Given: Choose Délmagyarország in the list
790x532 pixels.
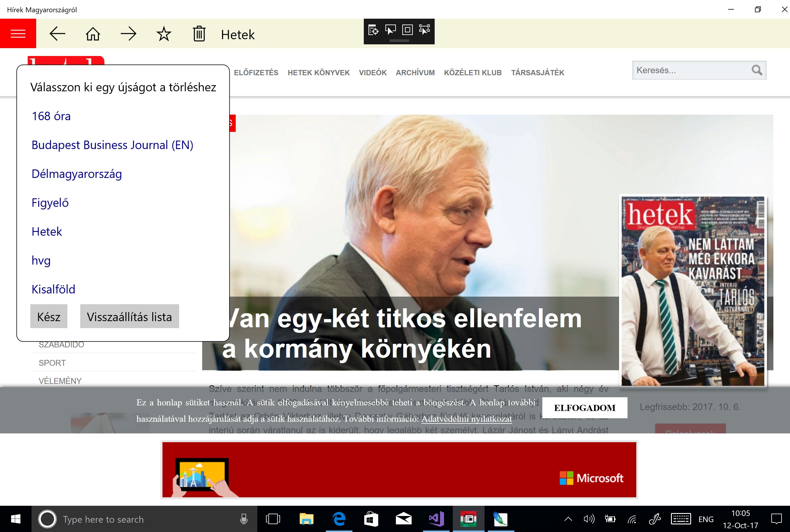Looking at the screenshot, I should (77, 174).
